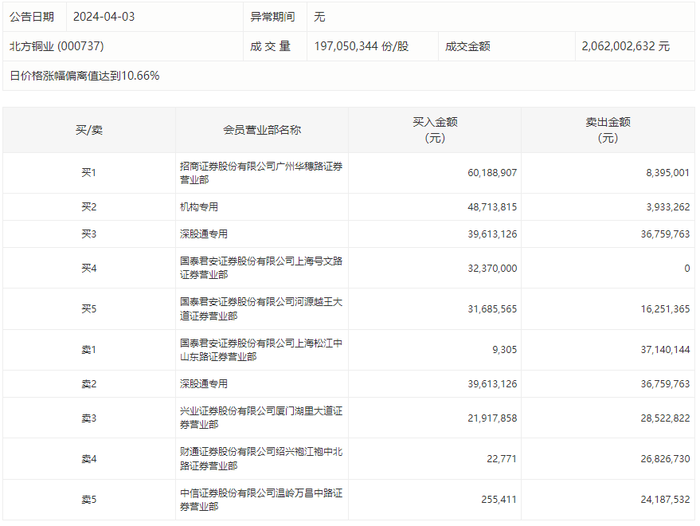Select 36,759,763 in the 卖2 row
This screenshot has width=700, height=526.
coord(665,384)
